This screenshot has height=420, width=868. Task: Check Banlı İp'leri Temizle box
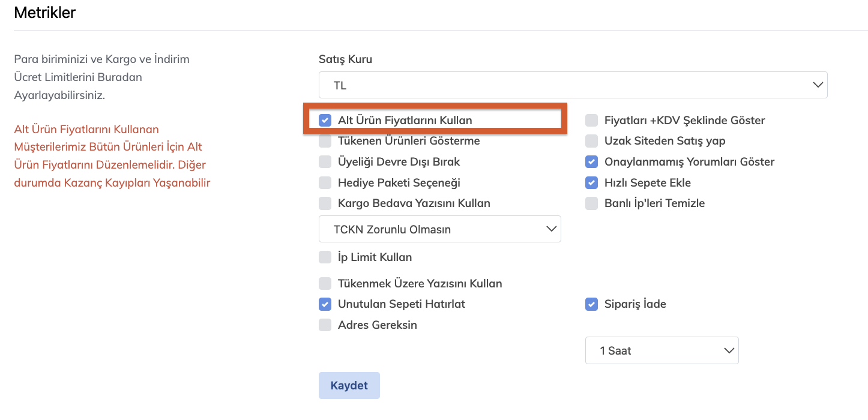pyautogui.click(x=592, y=203)
